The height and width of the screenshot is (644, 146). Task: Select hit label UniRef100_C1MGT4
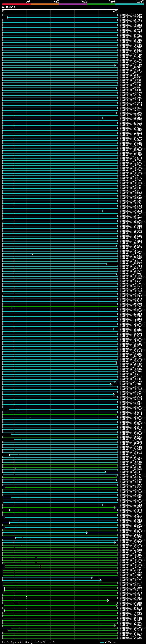131,105
